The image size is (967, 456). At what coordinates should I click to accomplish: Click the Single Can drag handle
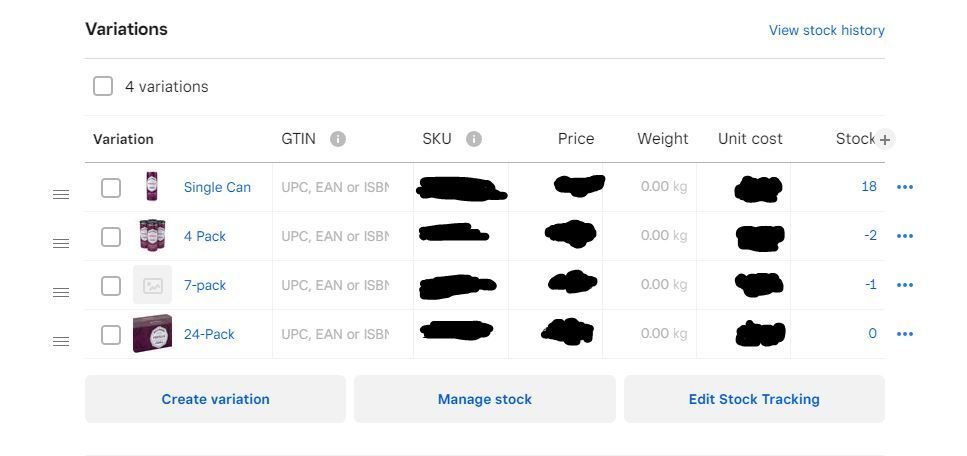pyautogui.click(x=61, y=194)
